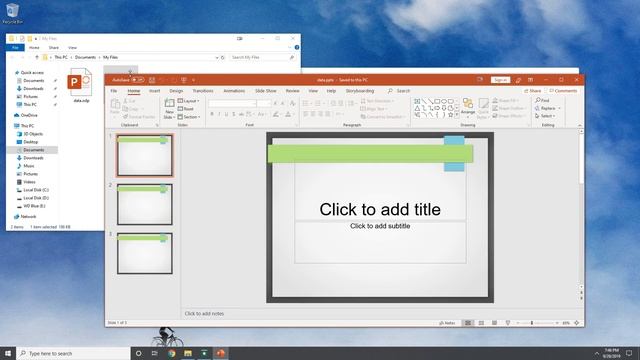Click the status bar Slide Show icon
The height and width of the screenshot is (360, 640).
tap(508, 323)
